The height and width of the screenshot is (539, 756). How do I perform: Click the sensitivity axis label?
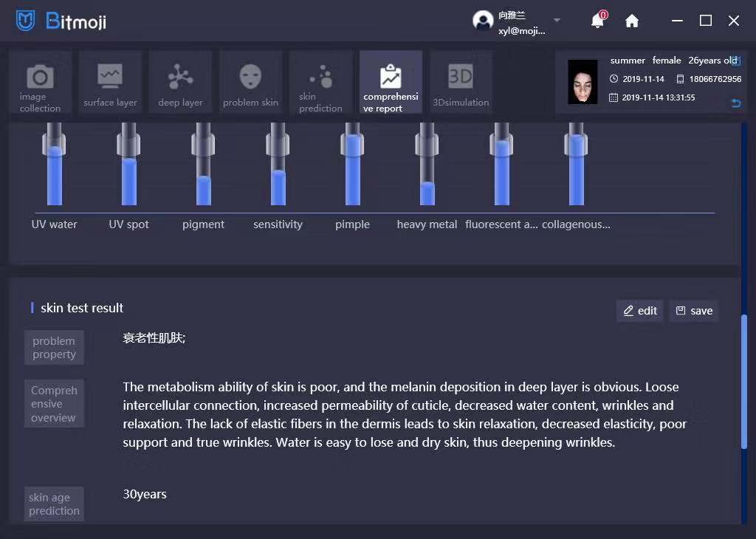click(278, 224)
